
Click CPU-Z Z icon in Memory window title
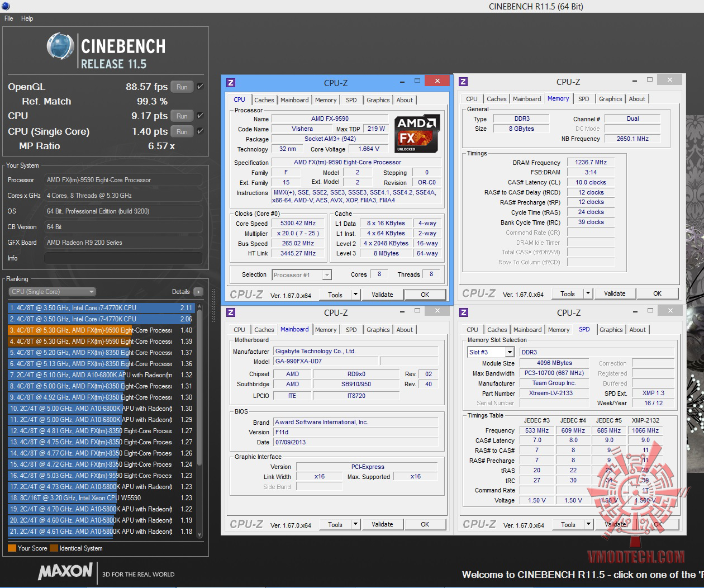click(x=463, y=82)
